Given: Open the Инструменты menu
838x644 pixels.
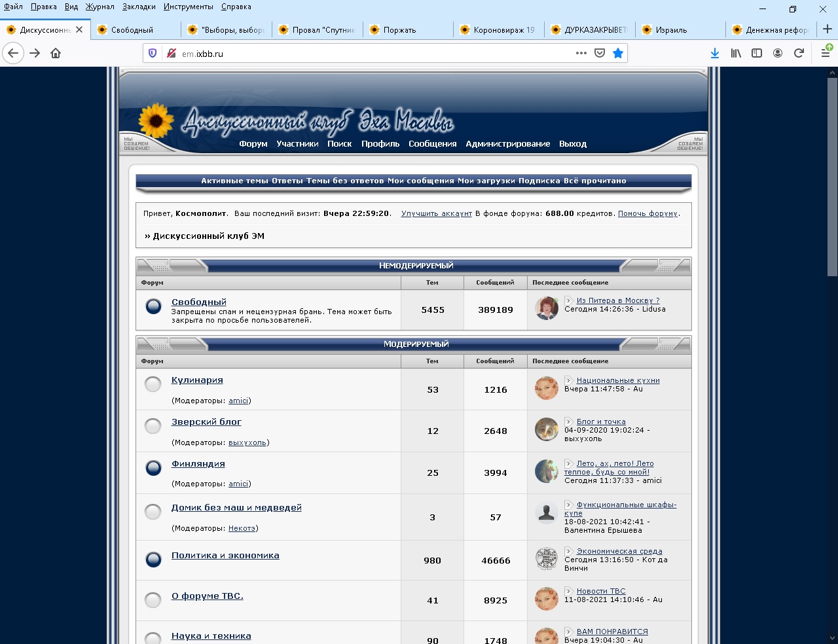Looking at the screenshot, I should [189, 7].
